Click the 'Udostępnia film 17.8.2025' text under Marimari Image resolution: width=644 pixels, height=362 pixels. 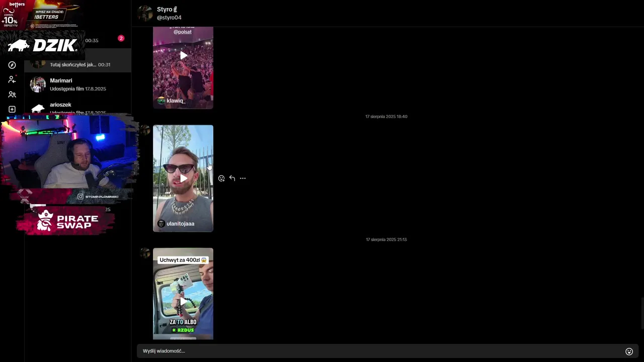[x=78, y=89]
